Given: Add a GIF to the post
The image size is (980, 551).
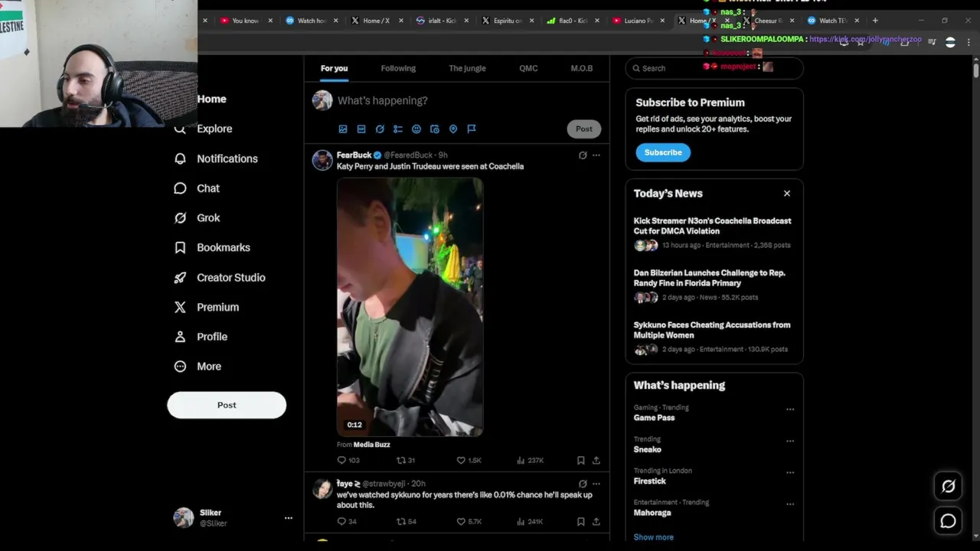Looking at the screenshot, I should 361,129.
